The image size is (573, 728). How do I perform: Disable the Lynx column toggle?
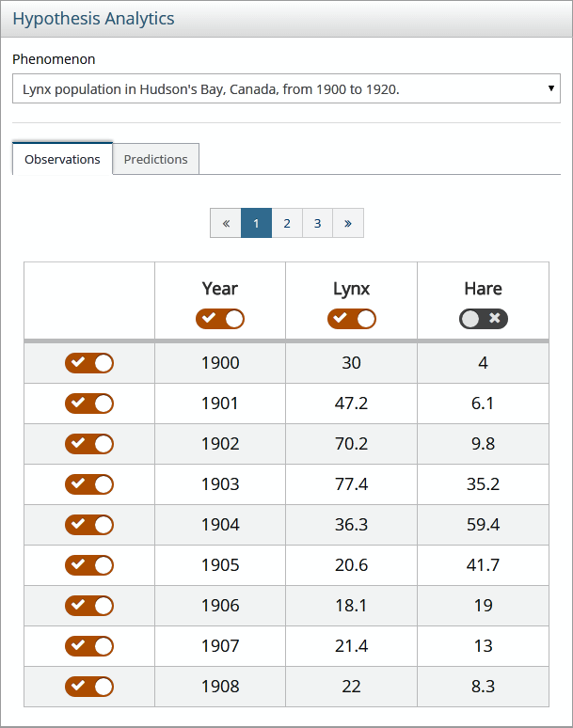point(351,319)
